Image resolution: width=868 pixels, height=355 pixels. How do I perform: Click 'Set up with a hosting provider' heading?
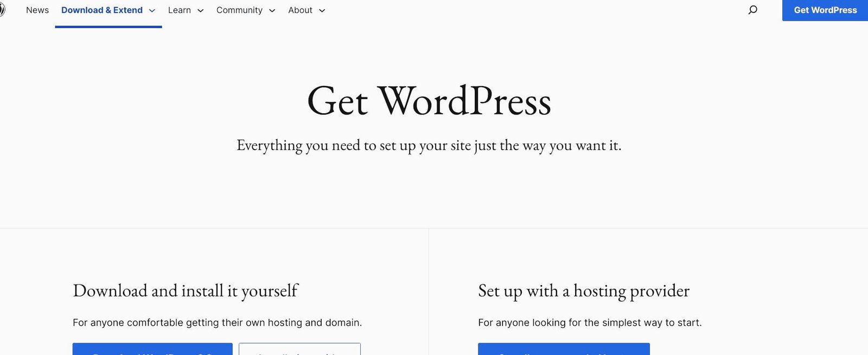pos(584,291)
